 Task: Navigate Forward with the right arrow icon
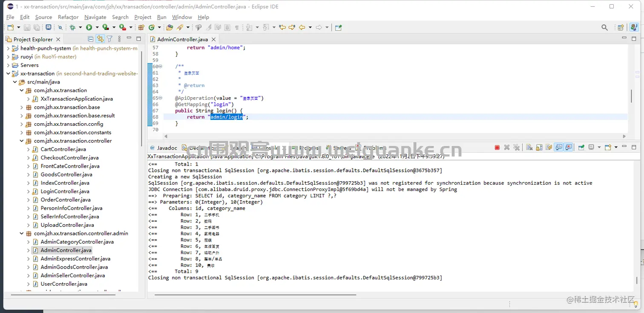pos(319,27)
